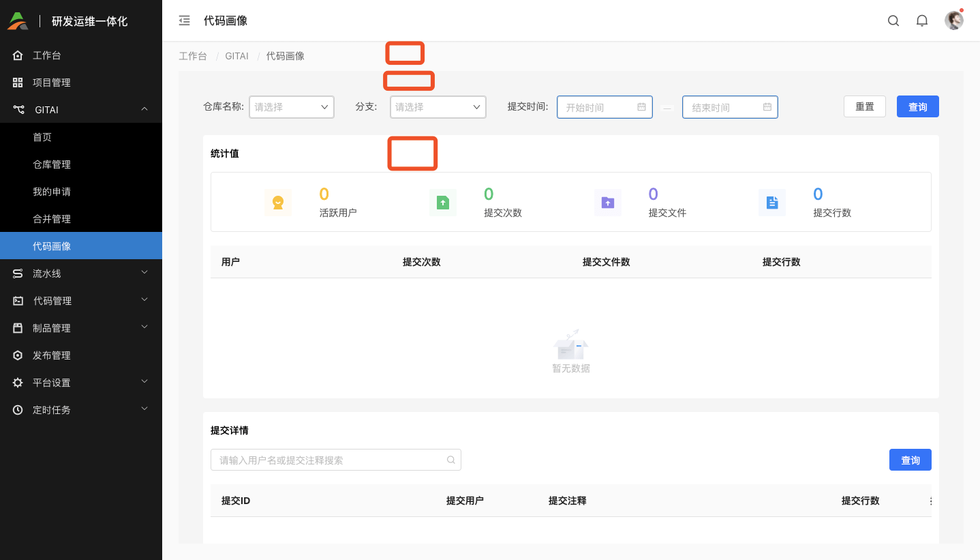Image resolution: width=980 pixels, height=560 pixels.
Task: Click the 查询 button in 提交详情 section
Action: click(910, 460)
